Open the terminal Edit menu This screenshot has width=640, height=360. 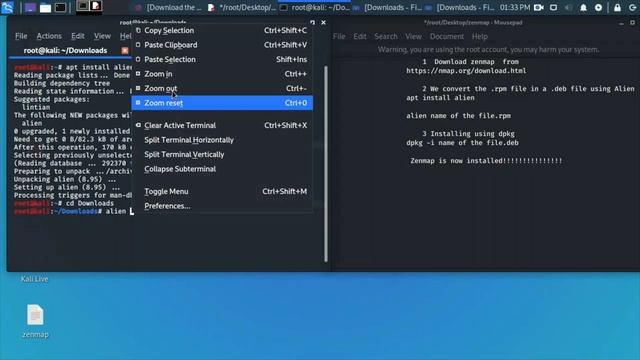pyautogui.click(x=78, y=36)
